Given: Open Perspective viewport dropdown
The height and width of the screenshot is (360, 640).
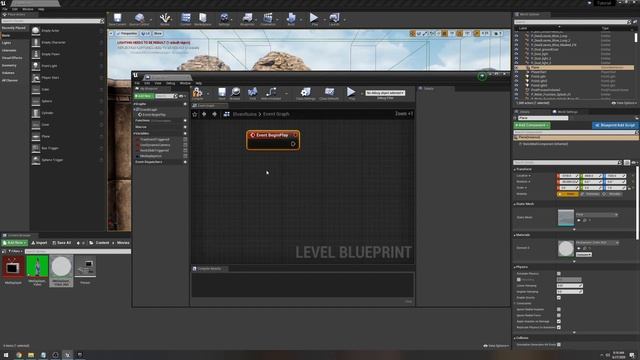Looking at the screenshot, I should pos(127,33).
